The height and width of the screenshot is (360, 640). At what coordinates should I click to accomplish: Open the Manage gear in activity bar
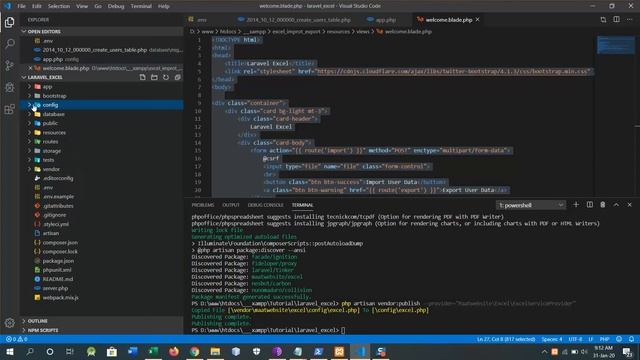coord(9,323)
